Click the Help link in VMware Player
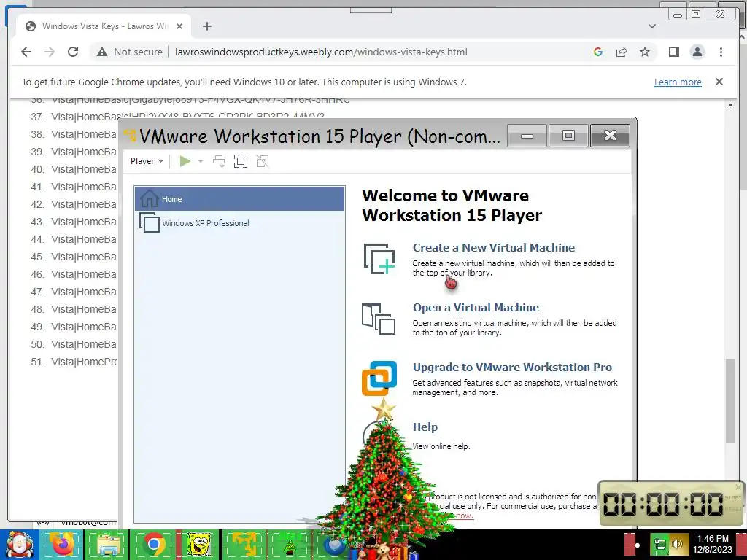 425,427
